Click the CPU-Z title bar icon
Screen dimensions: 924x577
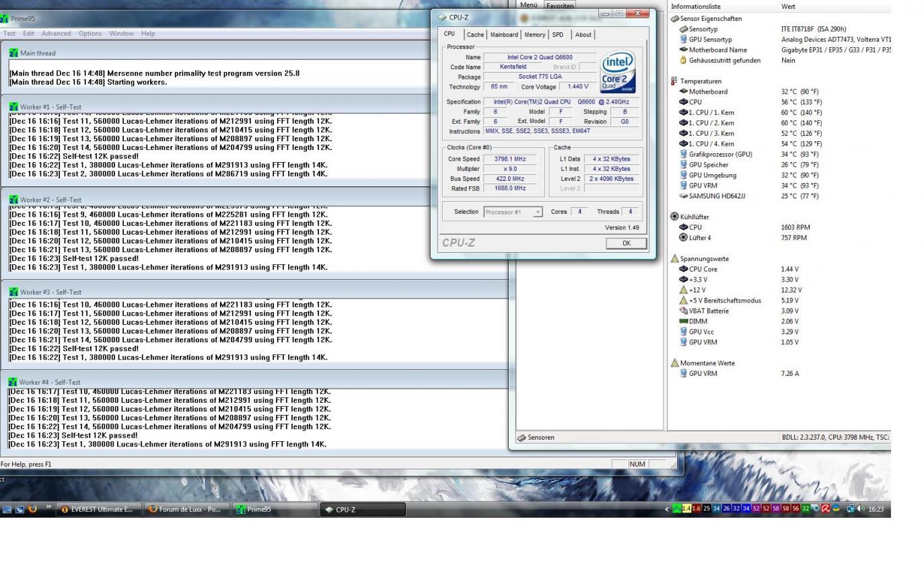pyautogui.click(x=442, y=17)
